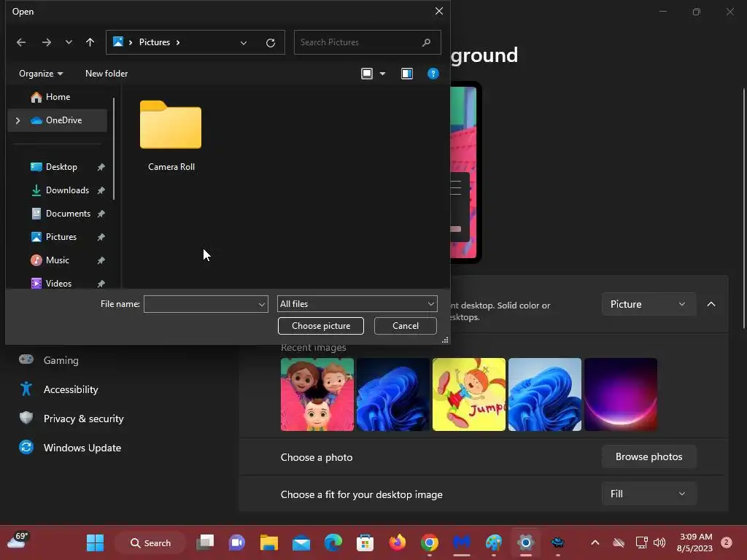Click the Choose picture button

point(321,326)
